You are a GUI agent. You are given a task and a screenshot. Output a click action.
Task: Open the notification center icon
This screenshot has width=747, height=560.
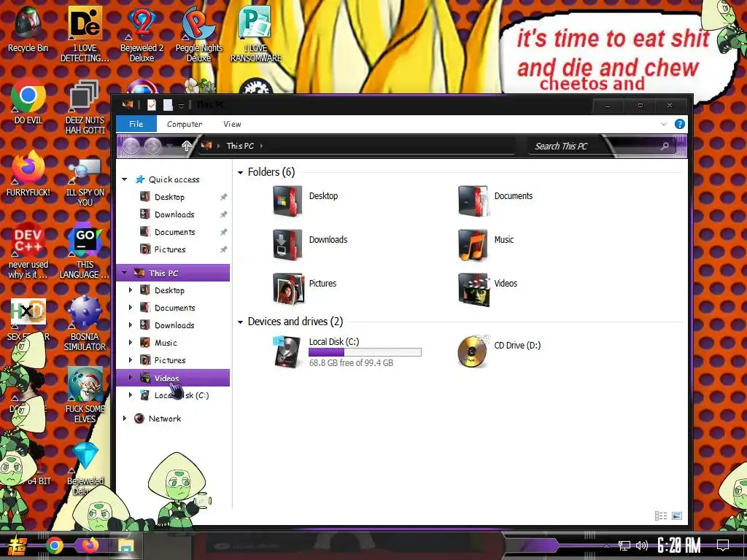coord(723,545)
